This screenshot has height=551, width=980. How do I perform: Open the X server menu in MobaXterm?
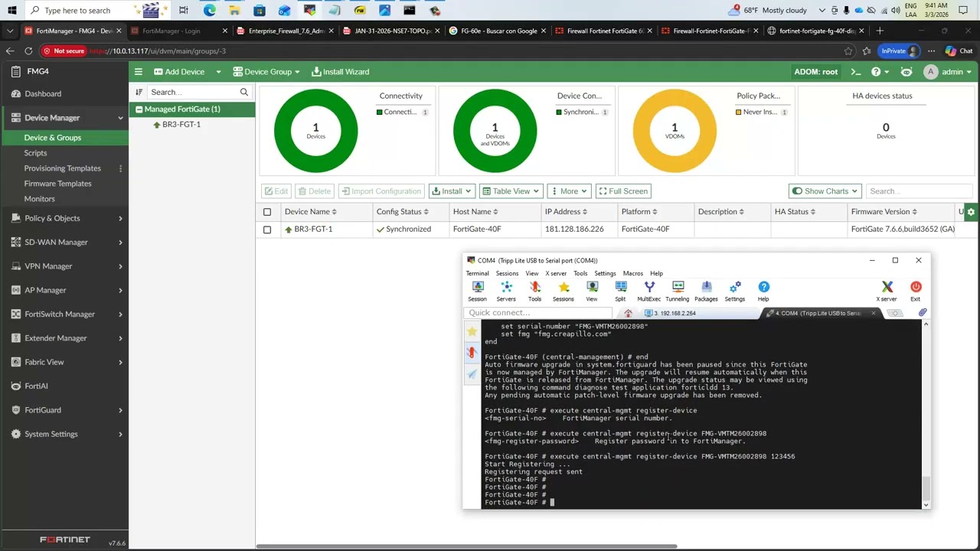point(556,273)
